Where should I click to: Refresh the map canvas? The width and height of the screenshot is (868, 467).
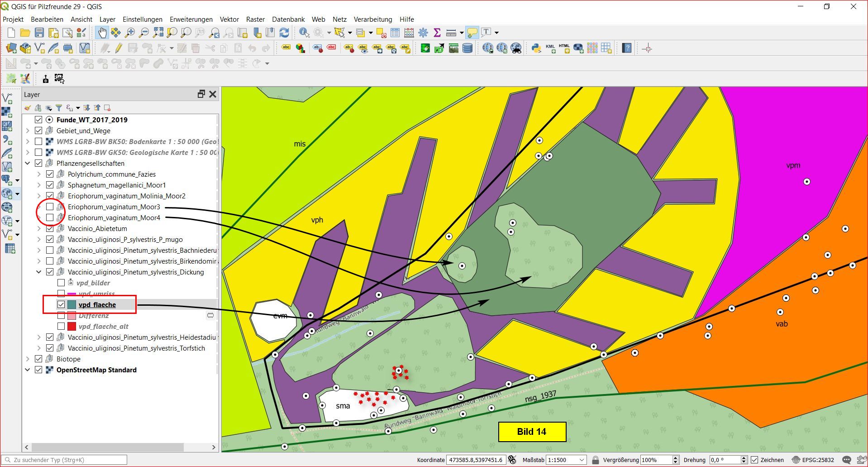click(x=284, y=33)
